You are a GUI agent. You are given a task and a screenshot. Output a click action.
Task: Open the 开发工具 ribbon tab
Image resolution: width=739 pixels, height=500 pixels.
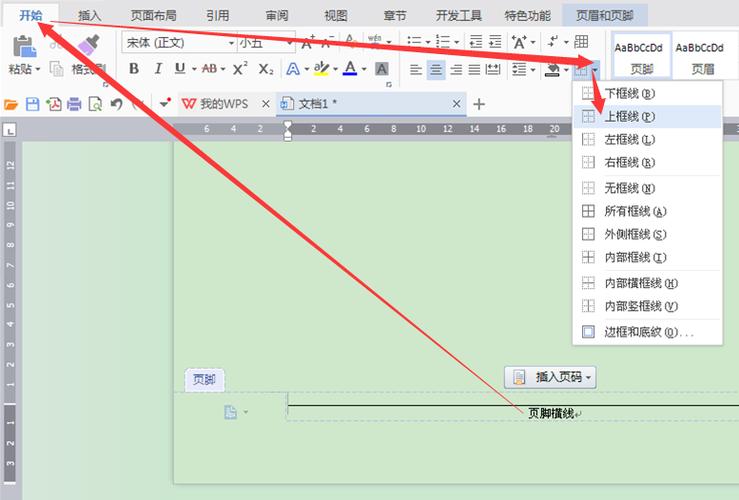pos(459,16)
